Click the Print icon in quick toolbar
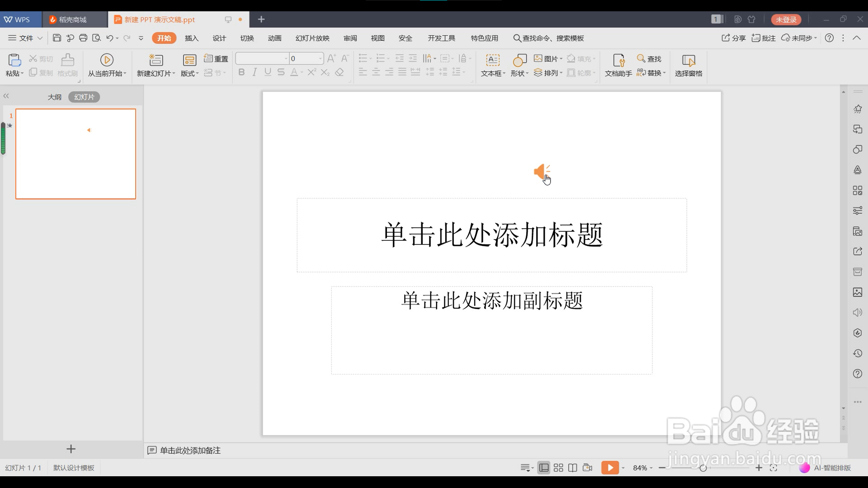 (83, 38)
